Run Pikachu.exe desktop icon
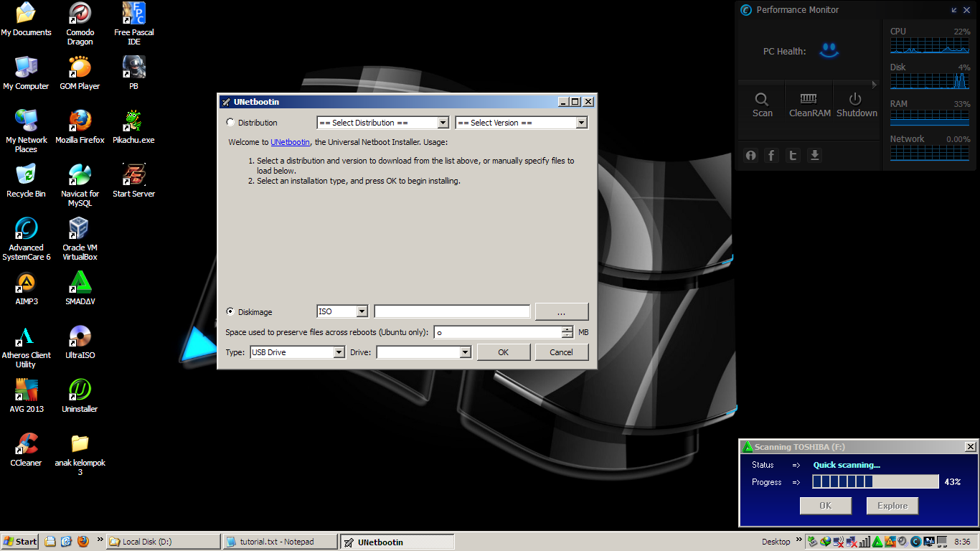 pyautogui.click(x=133, y=126)
